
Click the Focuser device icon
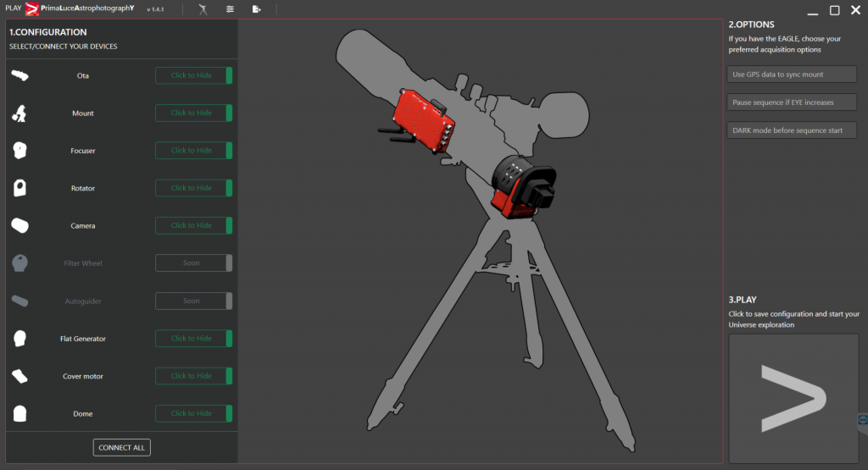[x=20, y=151]
